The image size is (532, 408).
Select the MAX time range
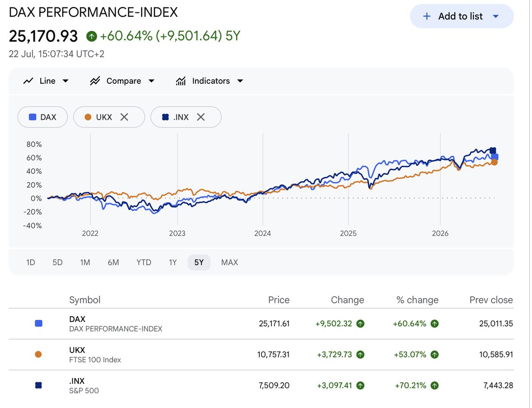click(230, 263)
